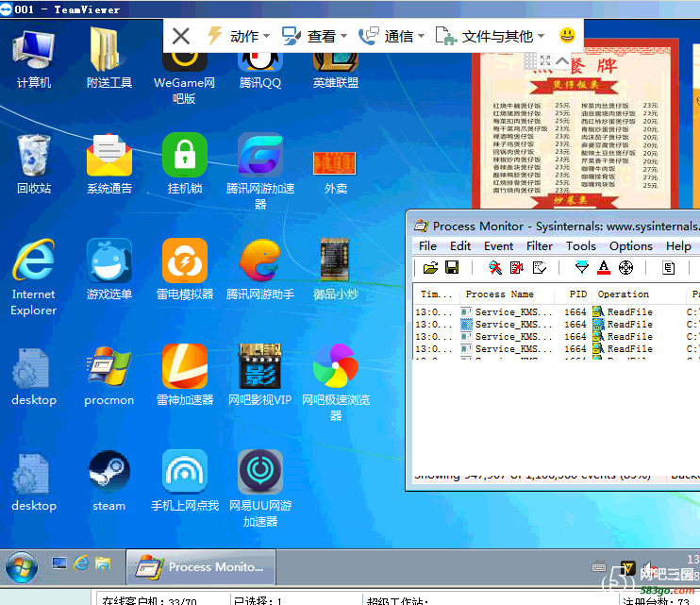
Task: Click the Tim... column header
Action: pos(436,294)
